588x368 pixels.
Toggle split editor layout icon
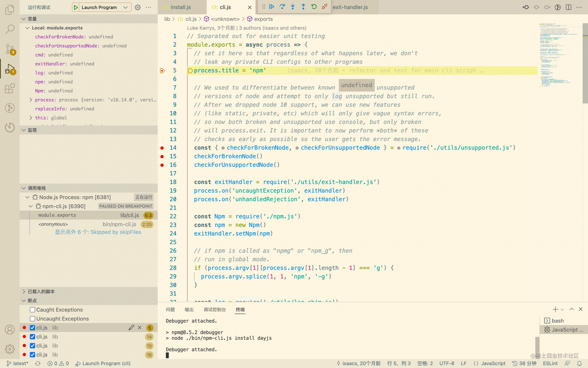click(568, 7)
